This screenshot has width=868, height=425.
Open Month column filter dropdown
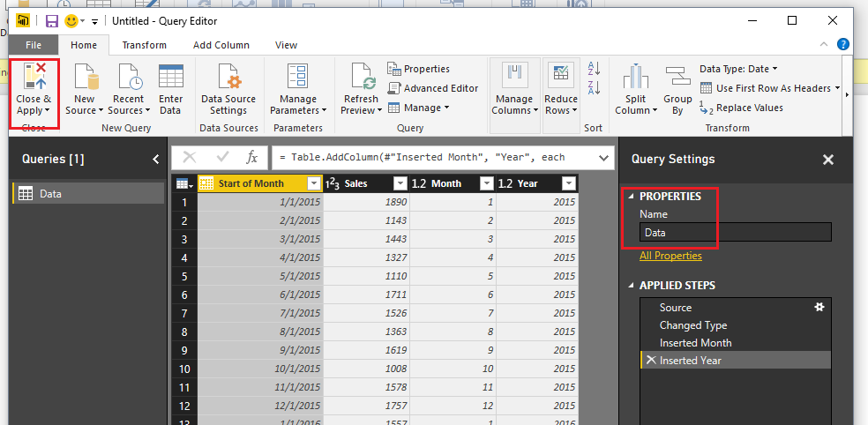click(487, 183)
